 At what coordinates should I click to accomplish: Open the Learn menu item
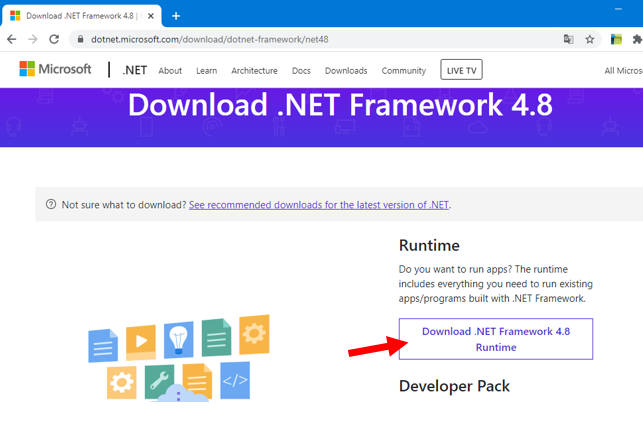[x=207, y=71]
